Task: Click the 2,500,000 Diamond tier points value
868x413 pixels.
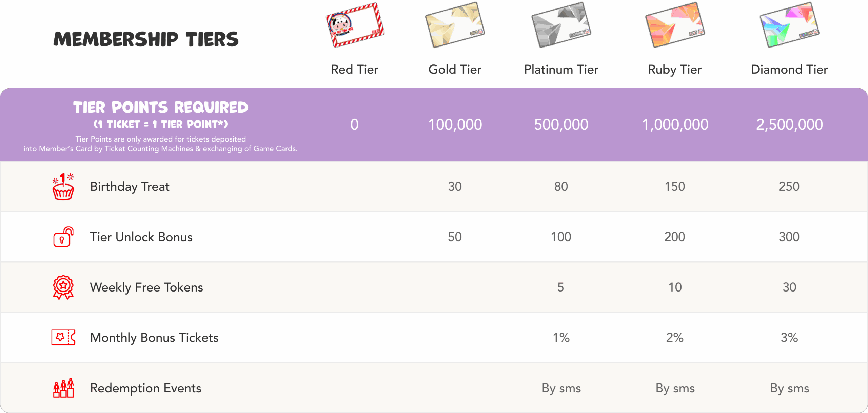Action: click(789, 125)
